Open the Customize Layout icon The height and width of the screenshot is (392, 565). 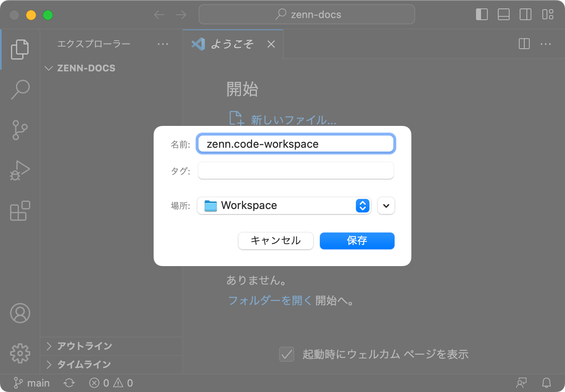point(547,15)
